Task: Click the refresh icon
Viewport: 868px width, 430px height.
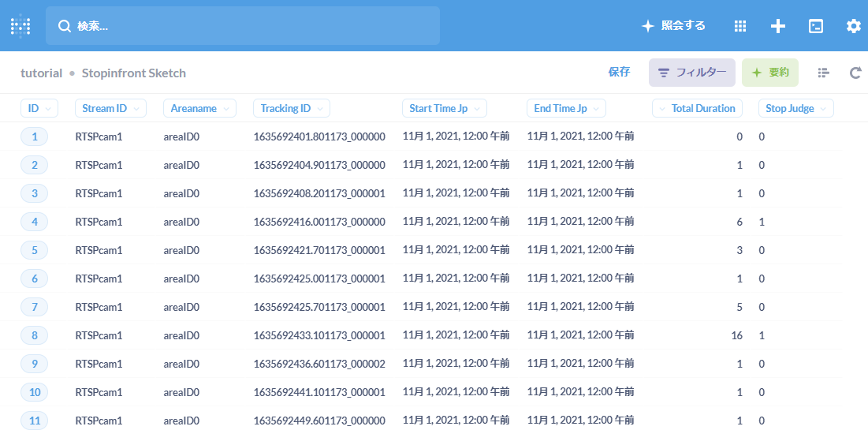Action: click(x=855, y=73)
